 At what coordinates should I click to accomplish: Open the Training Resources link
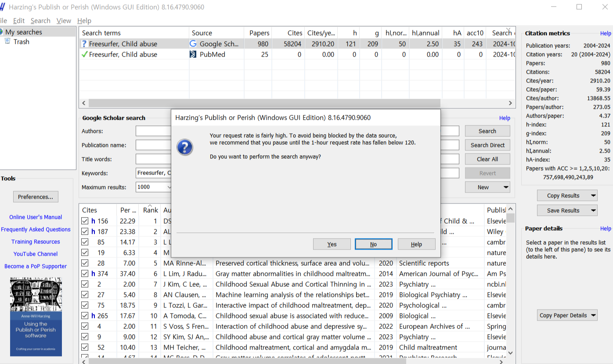[36, 242]
